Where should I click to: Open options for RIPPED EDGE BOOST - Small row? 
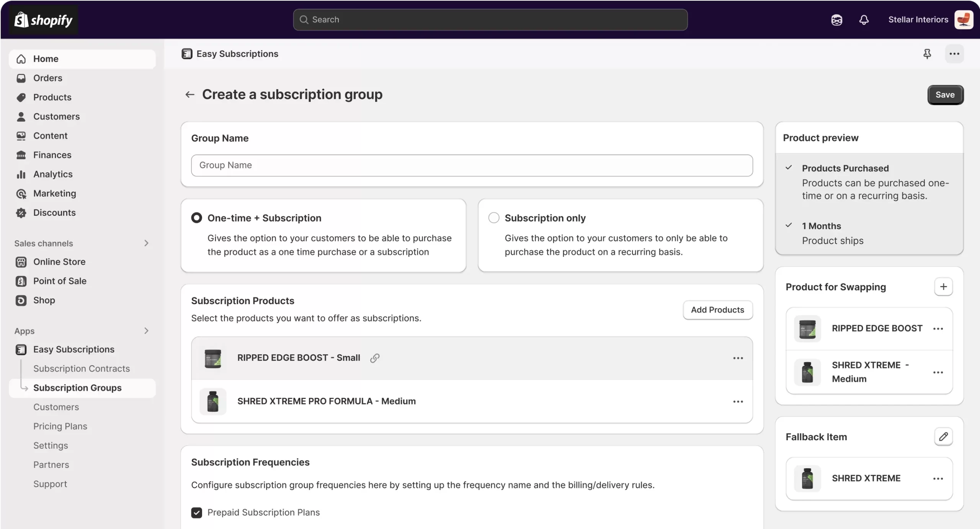pos(738,358)
